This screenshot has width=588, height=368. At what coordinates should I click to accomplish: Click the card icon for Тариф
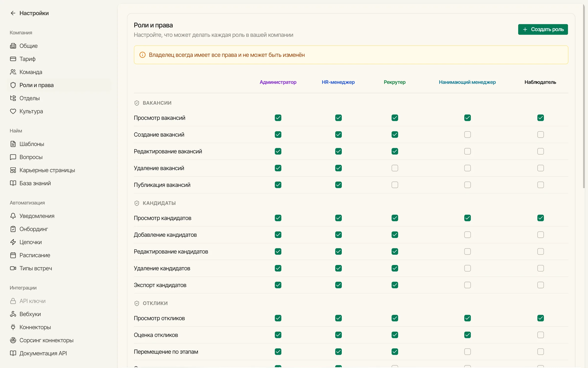[x=13, y=59]
